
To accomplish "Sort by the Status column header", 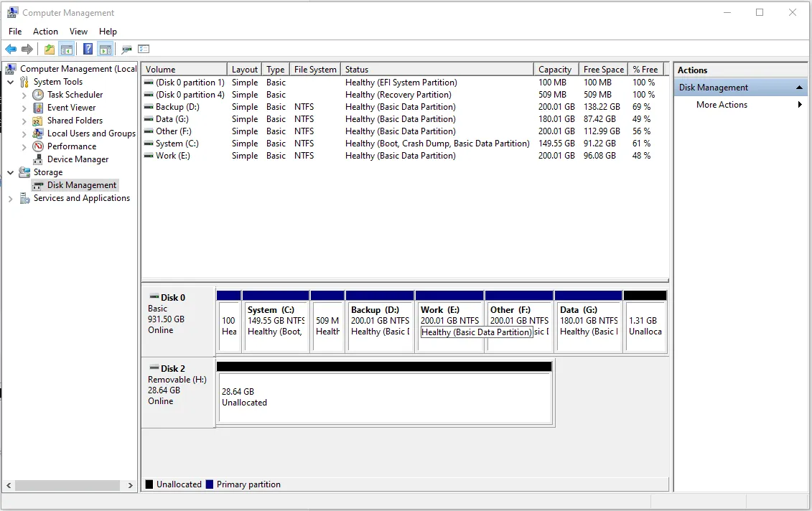I will (x=437, y=70).
